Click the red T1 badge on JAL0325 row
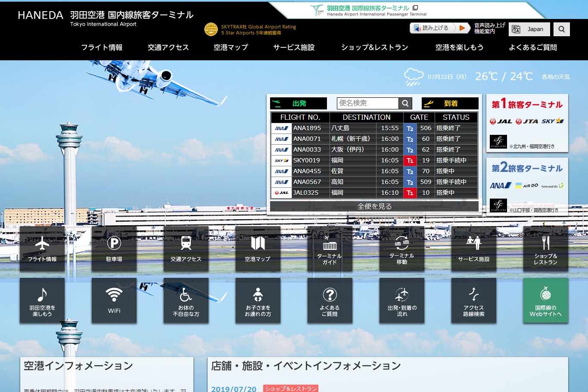The height and width of the screenshot is (392, 588). coord(410,193)
